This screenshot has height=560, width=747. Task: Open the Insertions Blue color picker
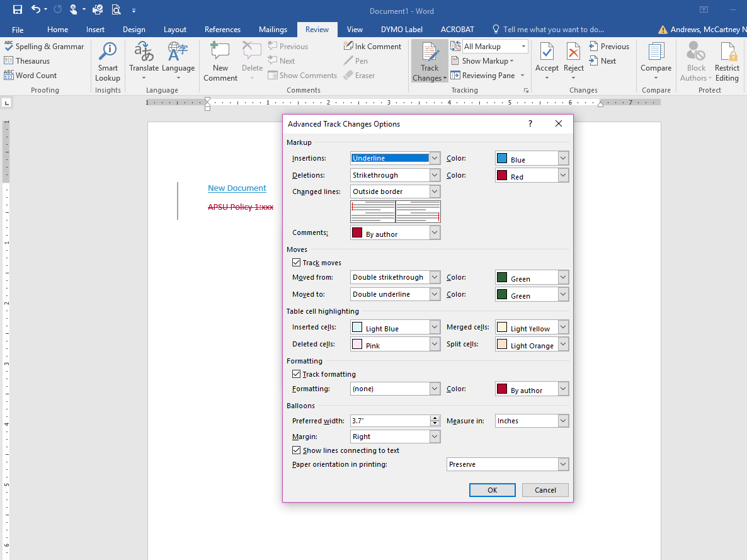(563, 159)
